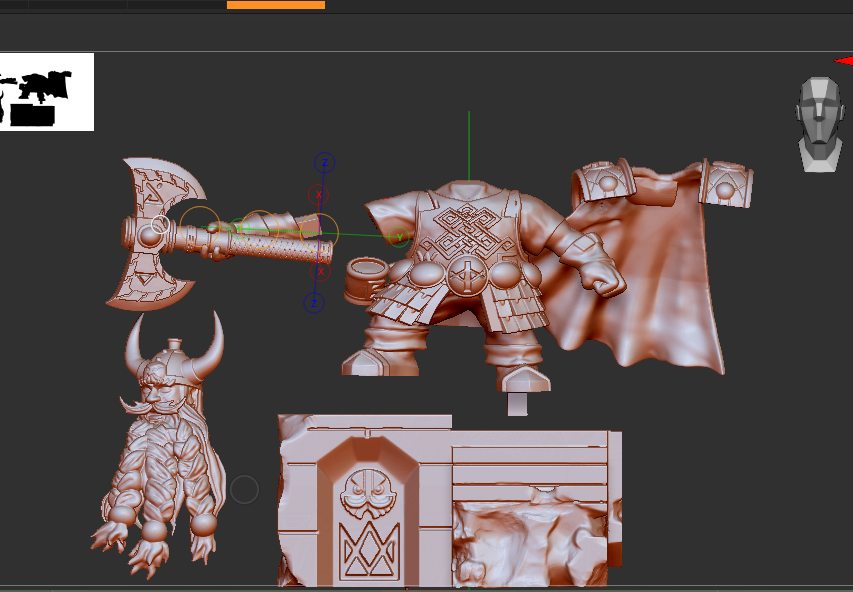853x592 pixels.
Task: Click the lower red X axis handle
Action: click(x=320, y=271)
